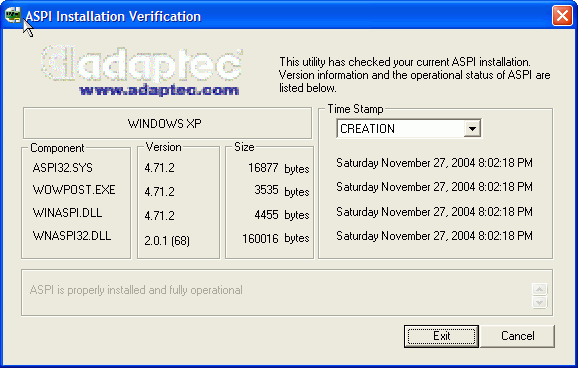This screenshot has width=578, height=368.
Task: Click the utility description paragraph text
Action: pyautogui.click(x=415, y=75)
